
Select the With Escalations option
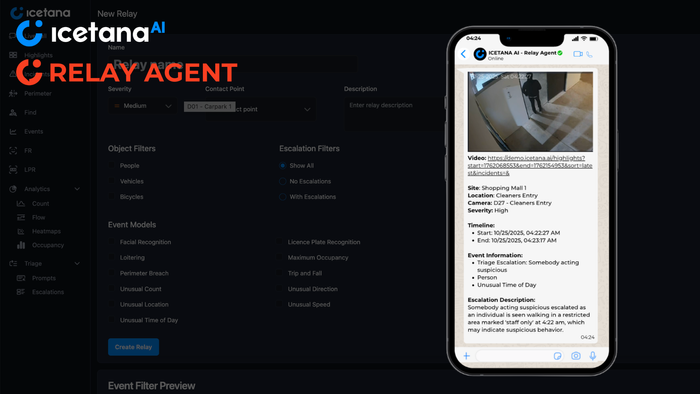click(283, 197)
